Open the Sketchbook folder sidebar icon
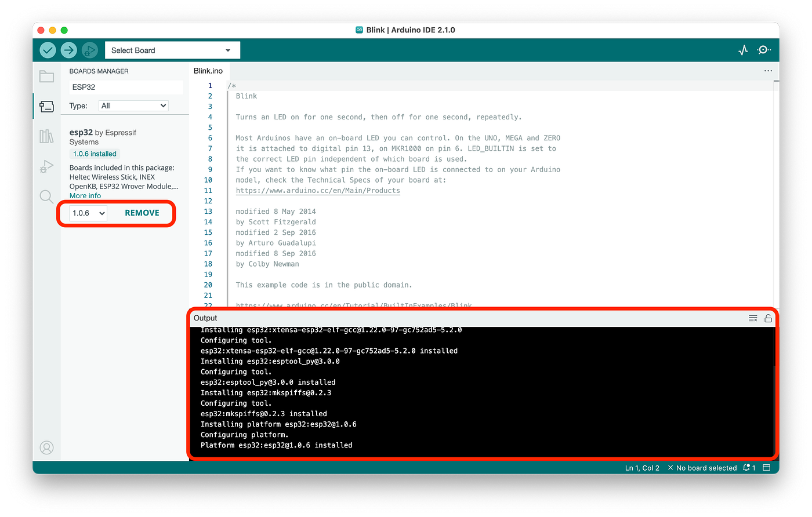812x517 pixels. pyautogui.click(x=46, y=76)
